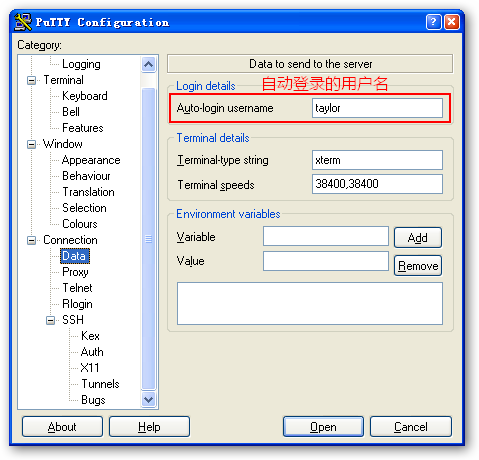The image size is (479, 460).
Task: Click Open to start the session
Action: tap(323, 426)
